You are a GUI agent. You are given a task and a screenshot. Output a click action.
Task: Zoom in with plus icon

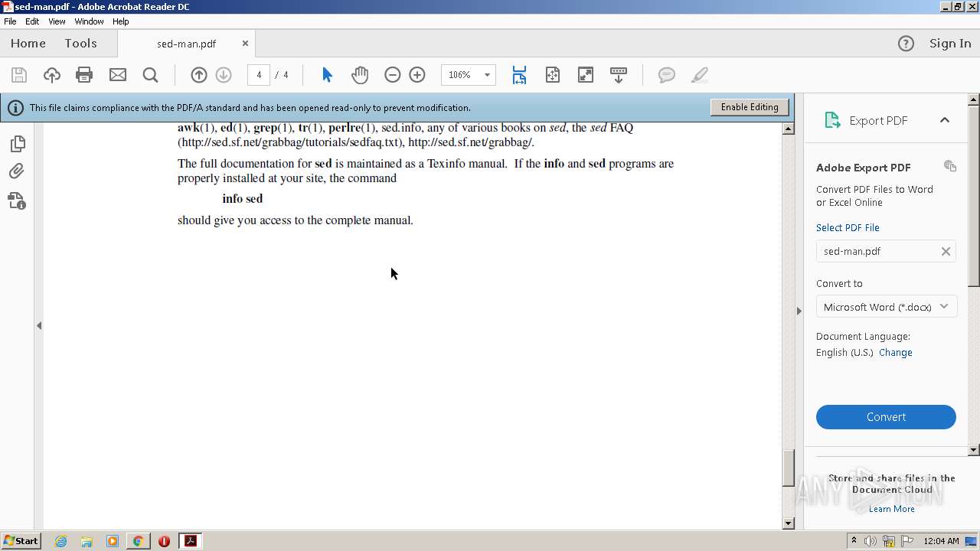417,75
